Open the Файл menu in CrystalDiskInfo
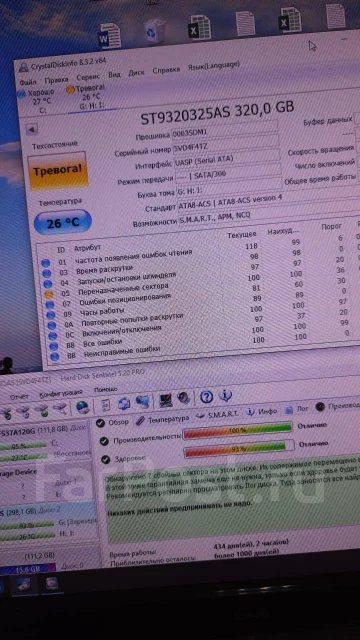Image resolution: width=360 pixels, height=640 pixels. (28, 82)
